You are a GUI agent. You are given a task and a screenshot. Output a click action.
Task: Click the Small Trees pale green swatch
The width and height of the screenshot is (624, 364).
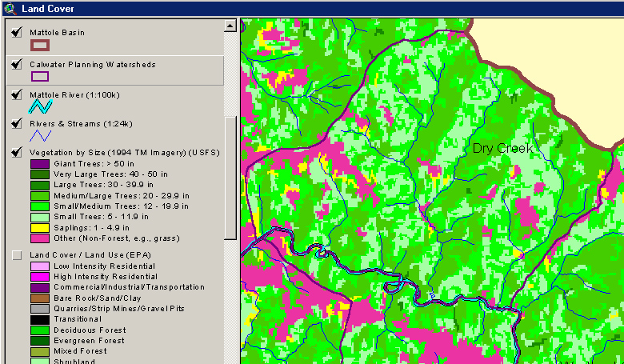click(40, 218)
